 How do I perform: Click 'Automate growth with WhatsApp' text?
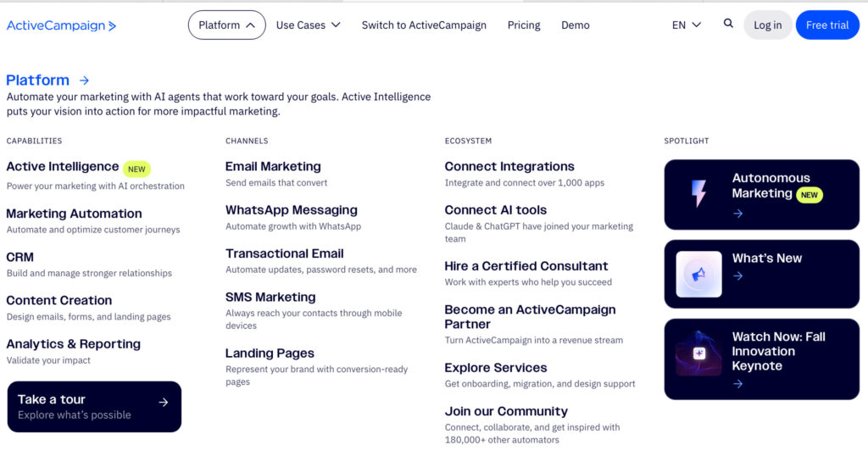point(293,226)
